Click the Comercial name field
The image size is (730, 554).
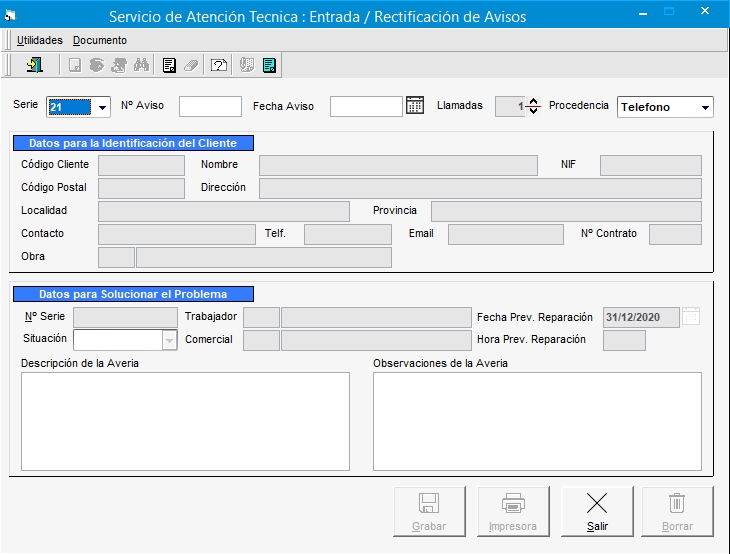coord(377,340)
